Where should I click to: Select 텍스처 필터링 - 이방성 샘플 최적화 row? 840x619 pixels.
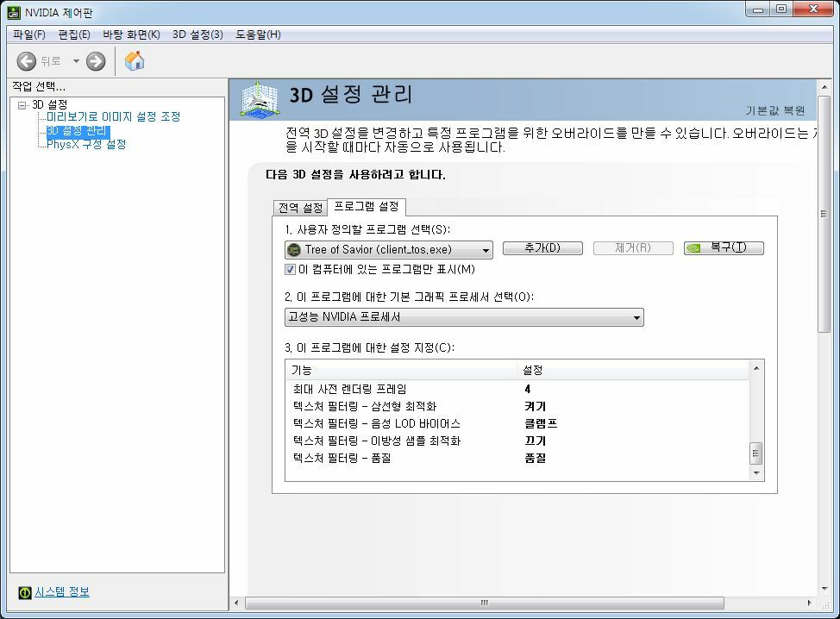[517, 441]
